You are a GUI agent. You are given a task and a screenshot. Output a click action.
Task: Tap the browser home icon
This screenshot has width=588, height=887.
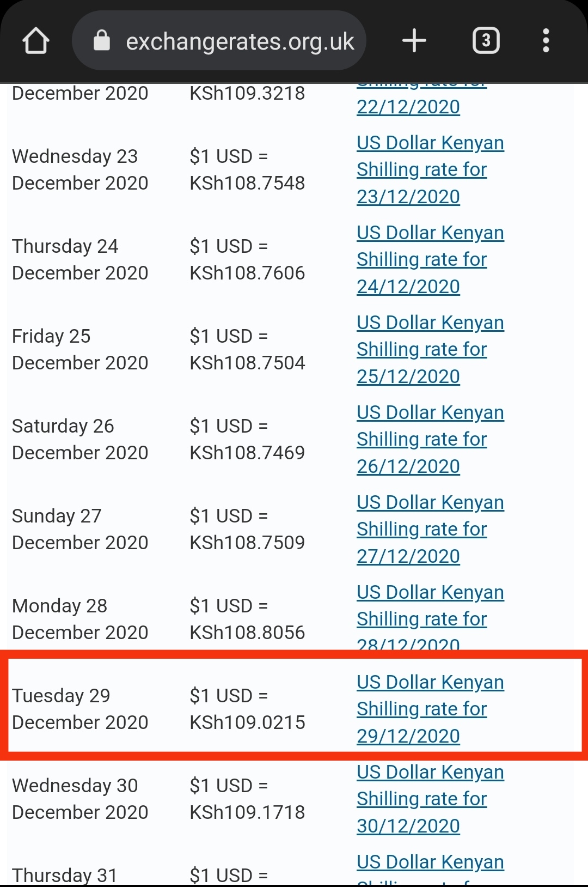point(36,41)
